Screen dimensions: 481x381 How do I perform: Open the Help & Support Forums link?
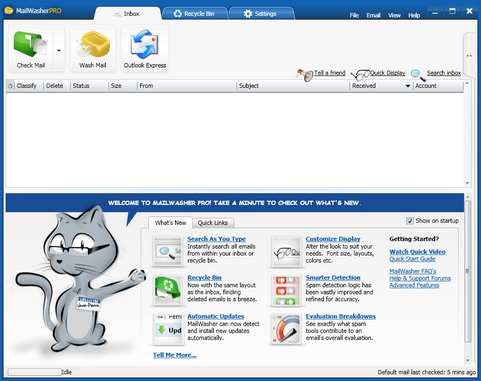tap(420, 278)
